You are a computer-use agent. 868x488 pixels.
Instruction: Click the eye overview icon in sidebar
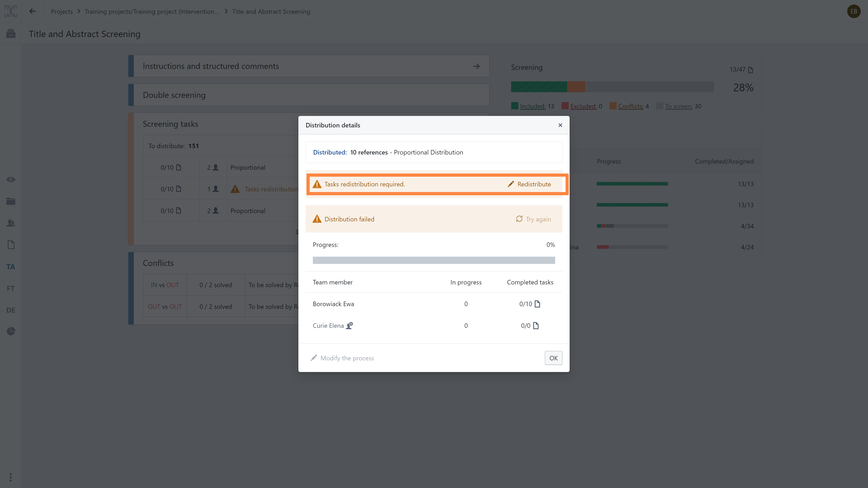point(11,180)
